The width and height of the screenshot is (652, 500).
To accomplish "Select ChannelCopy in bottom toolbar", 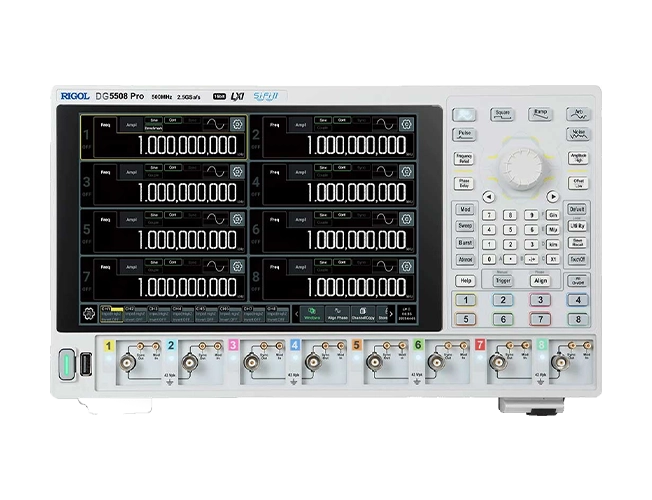I will 363,314.
